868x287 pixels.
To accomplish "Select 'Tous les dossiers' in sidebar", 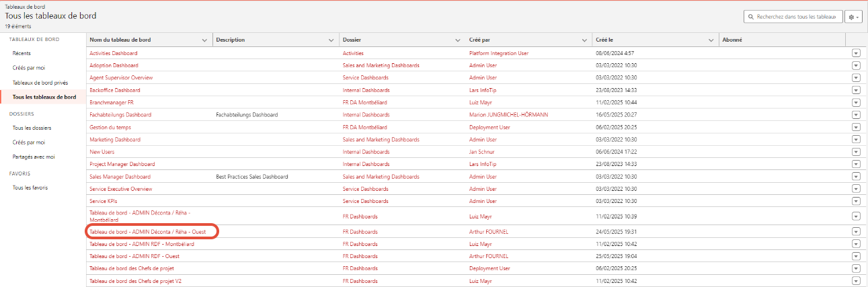I will coord(32,128).
